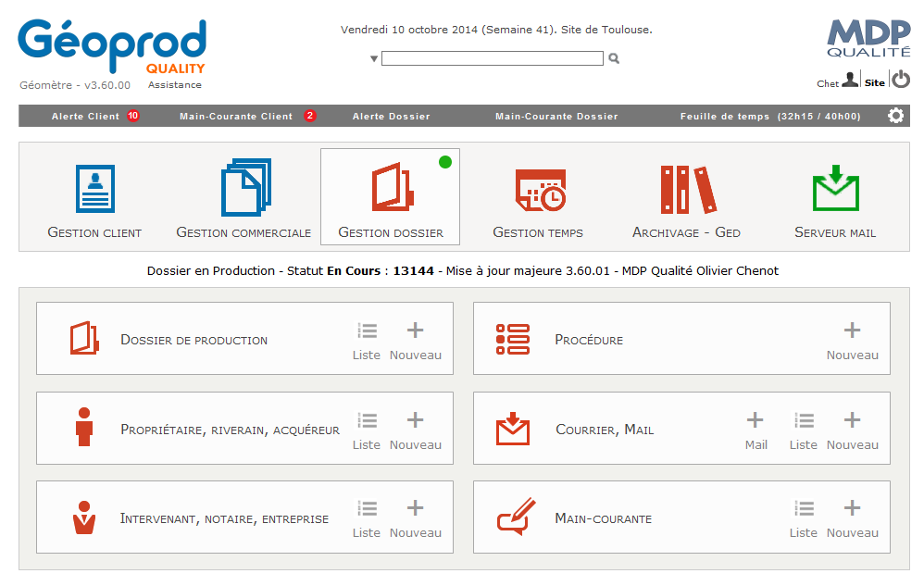Click the Intervenant notaire person icon
The width and height of the screenshot is (924, 586).
pos(84,517)
